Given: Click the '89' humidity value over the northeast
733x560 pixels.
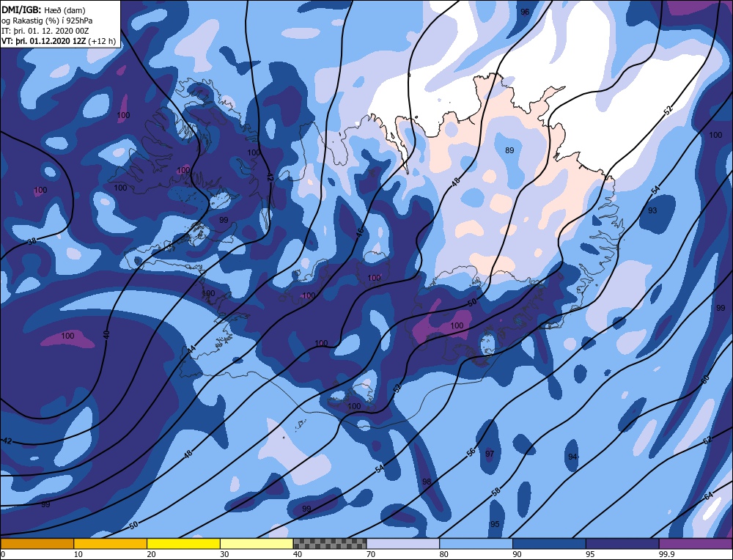Looking at the screenshot, I should click(509, 150).
